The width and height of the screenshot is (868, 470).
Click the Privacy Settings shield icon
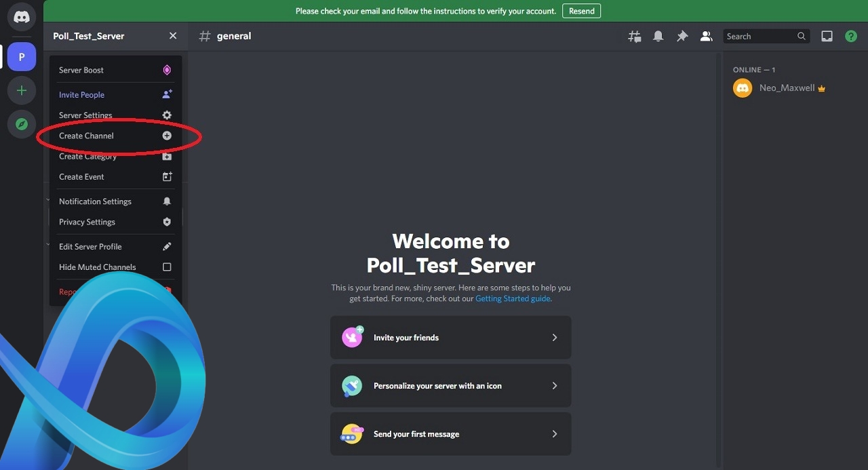[x=167, y=222]
